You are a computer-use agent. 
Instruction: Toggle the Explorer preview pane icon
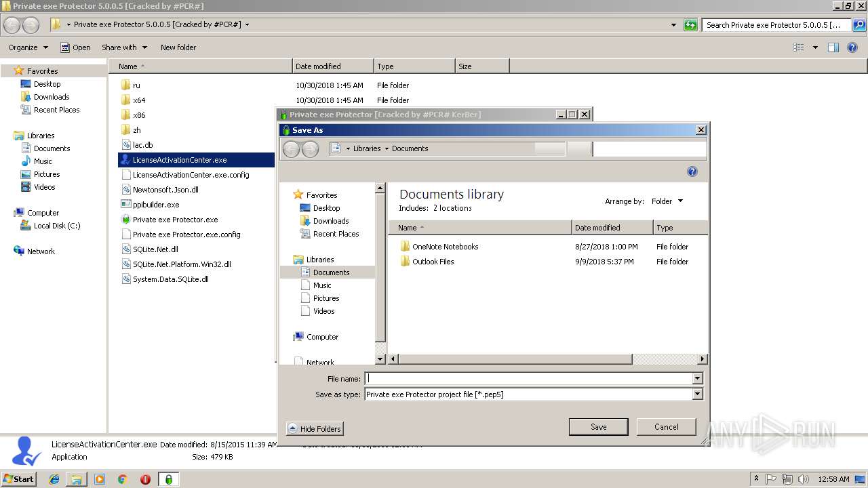coord(833,47)
